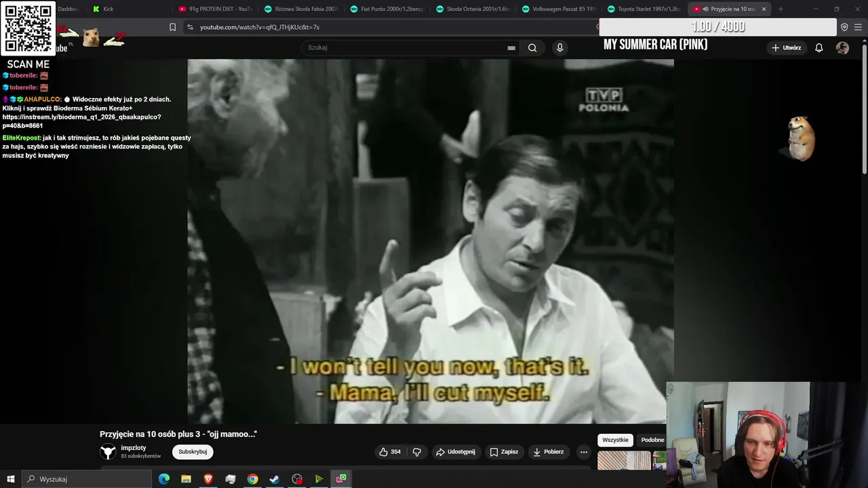Click the YouTube search magnifier button
The width and height of the screenshot is (868, 488).
pyautogui.click(x=532, y=47)
